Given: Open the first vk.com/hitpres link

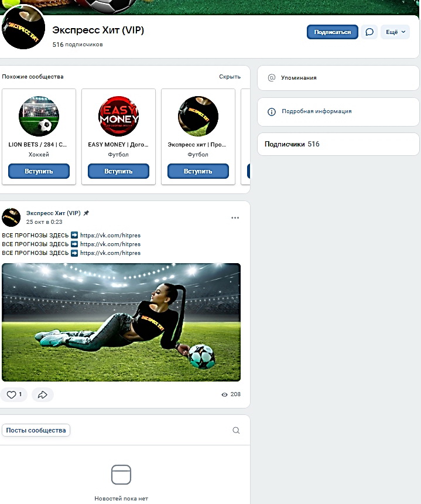Looking at the screenshot, I should (110, 235).
